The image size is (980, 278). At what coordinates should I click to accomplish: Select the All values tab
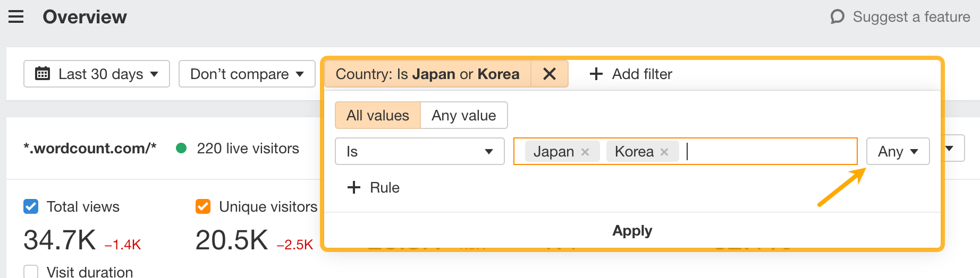pyautogui.click(x=378, y=115)
